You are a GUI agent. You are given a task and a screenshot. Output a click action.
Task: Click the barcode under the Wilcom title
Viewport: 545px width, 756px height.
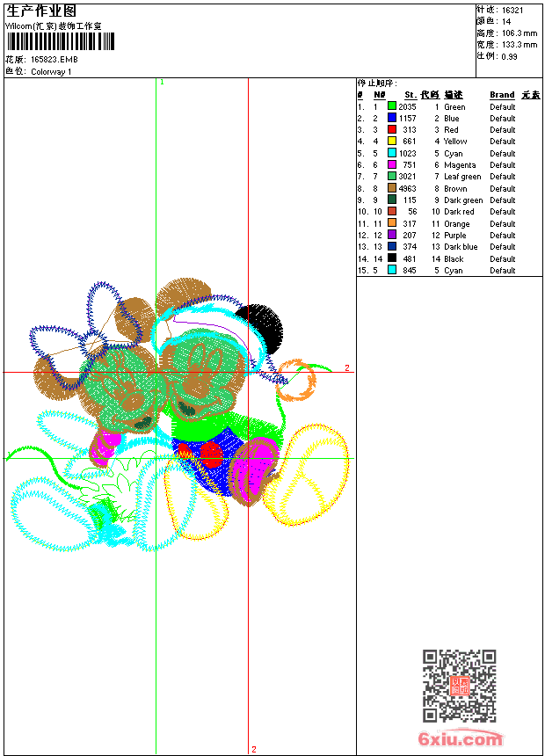pyautogui.click(x=61, y=41)
